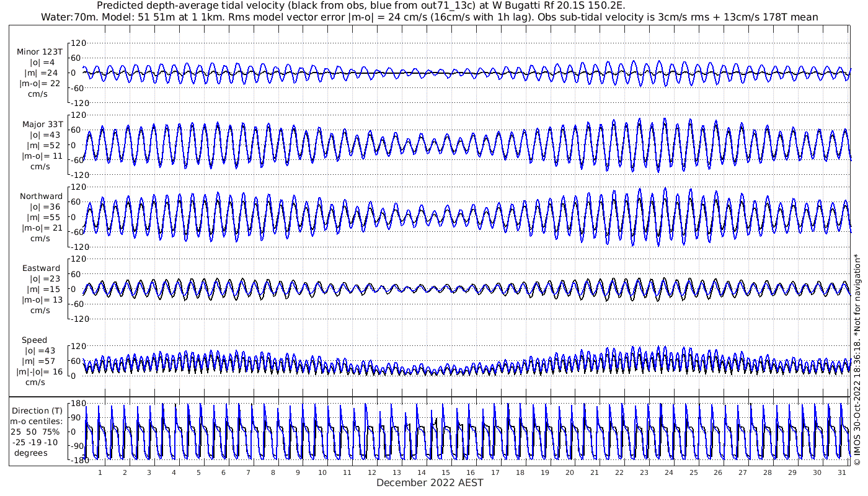Select the "Major 33T" panel label

click(x=42, y=125)
